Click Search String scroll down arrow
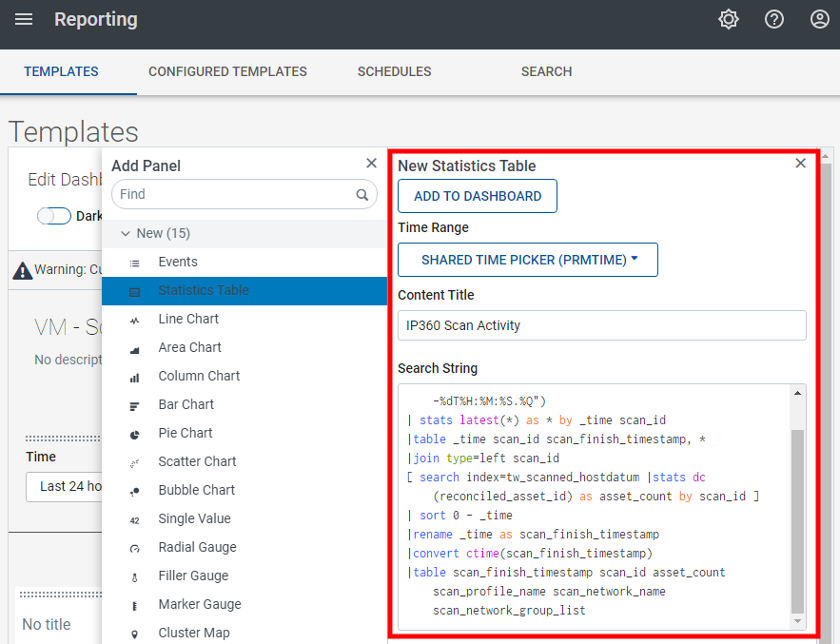 coord(798,621)
